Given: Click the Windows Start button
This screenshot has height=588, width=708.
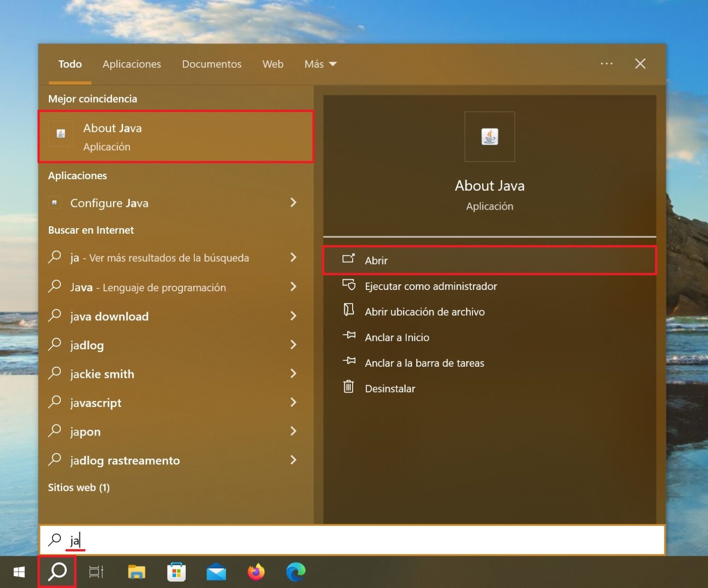Looking at the screenshot, I should point(19,572).
